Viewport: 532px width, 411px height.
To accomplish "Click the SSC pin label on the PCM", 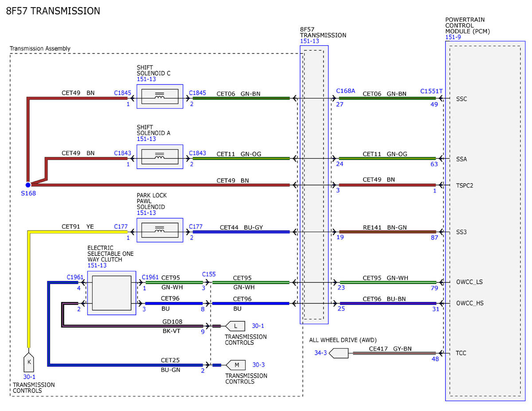I will point(462,98).
